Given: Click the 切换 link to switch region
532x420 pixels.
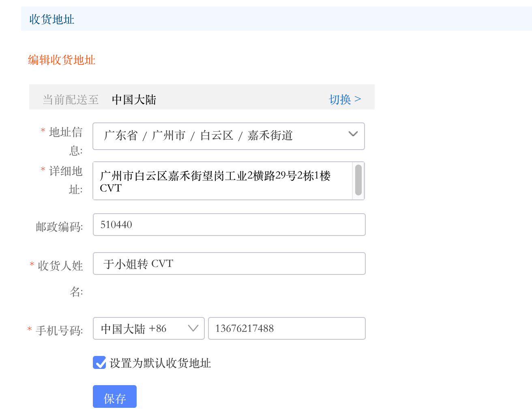Looking at the screenshot, I should 345,99.
